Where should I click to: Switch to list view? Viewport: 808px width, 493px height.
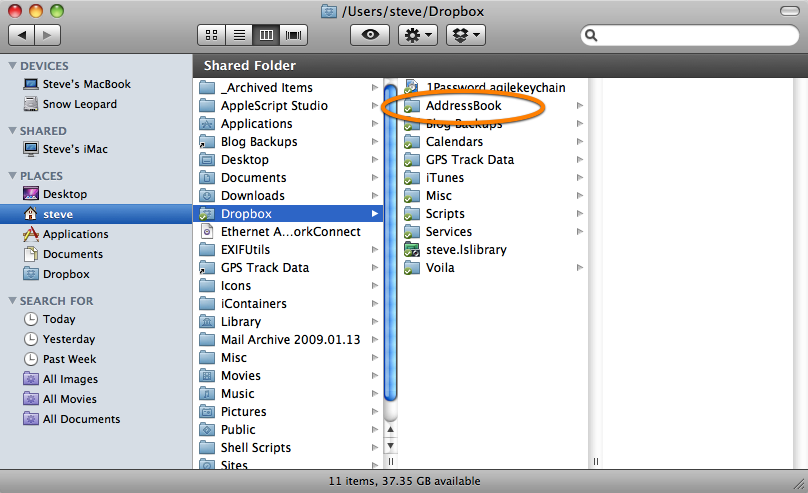[x=239, y=35]
